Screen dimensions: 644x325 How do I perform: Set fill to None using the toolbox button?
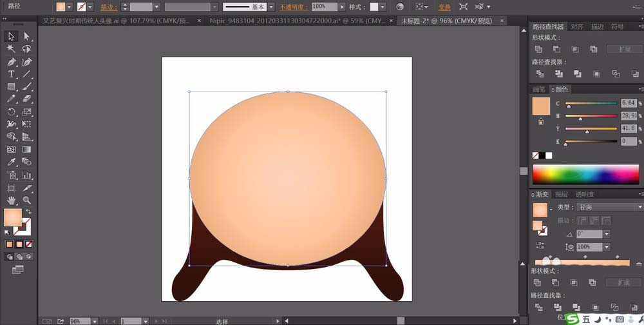tap(28, 244)
